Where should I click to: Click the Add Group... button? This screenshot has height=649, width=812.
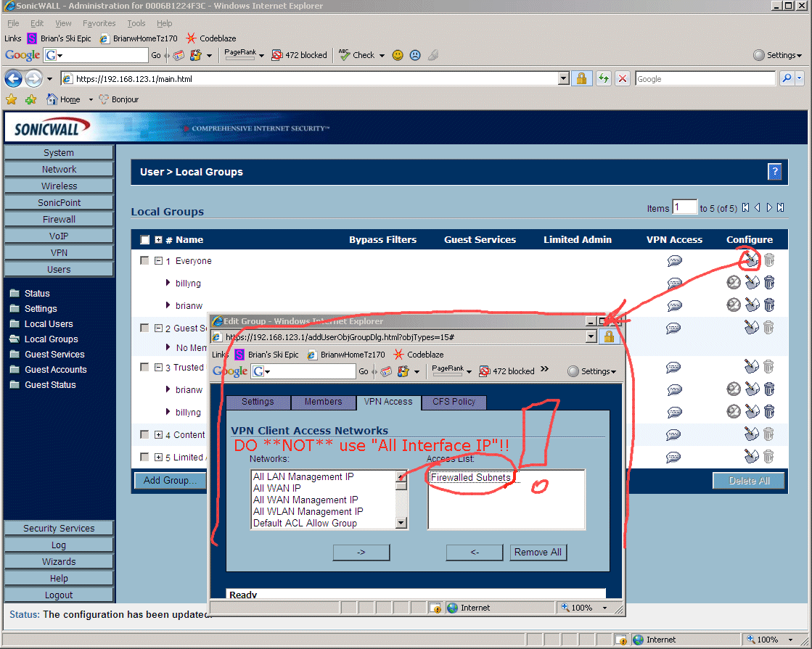coord(170,480)
